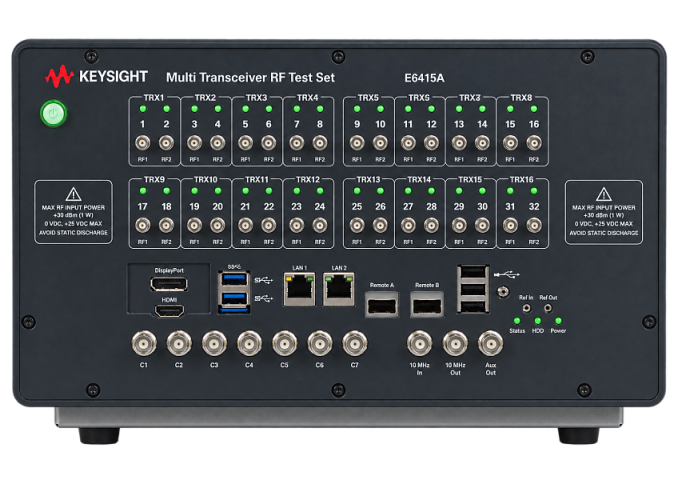Click the LAN 1 Ethernet port
This screenshot has height=480, width=678.
tap(300, 289)
